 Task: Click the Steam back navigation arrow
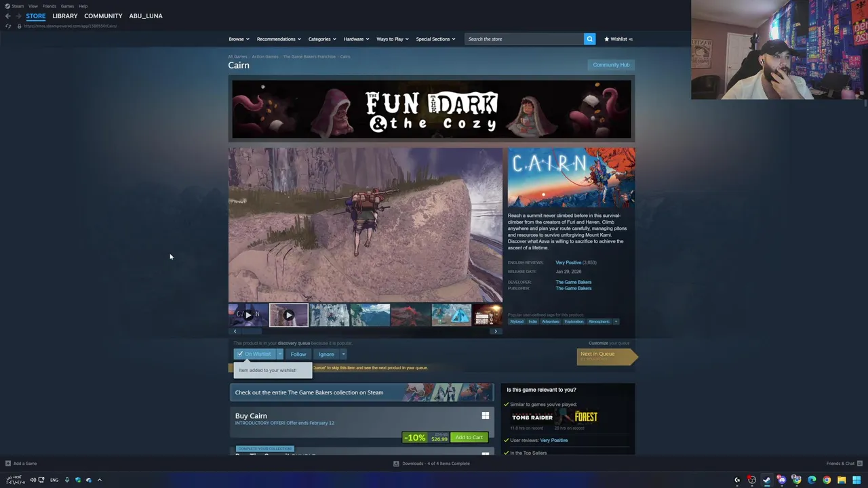click(8, 16)
